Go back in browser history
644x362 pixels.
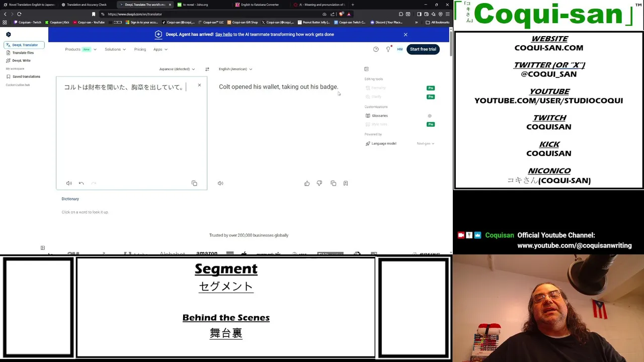(5, 14)
